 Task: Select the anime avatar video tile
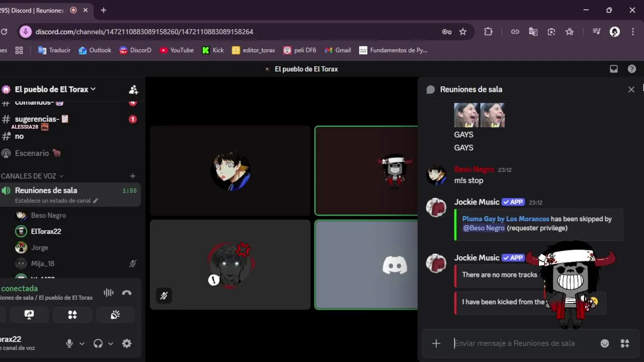point(230,170)
